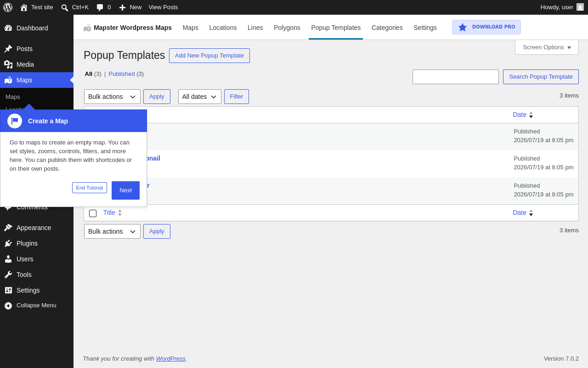588x368 pixels.
Task: Click the Tools wrench icon
Action: [x=8, y=275]
